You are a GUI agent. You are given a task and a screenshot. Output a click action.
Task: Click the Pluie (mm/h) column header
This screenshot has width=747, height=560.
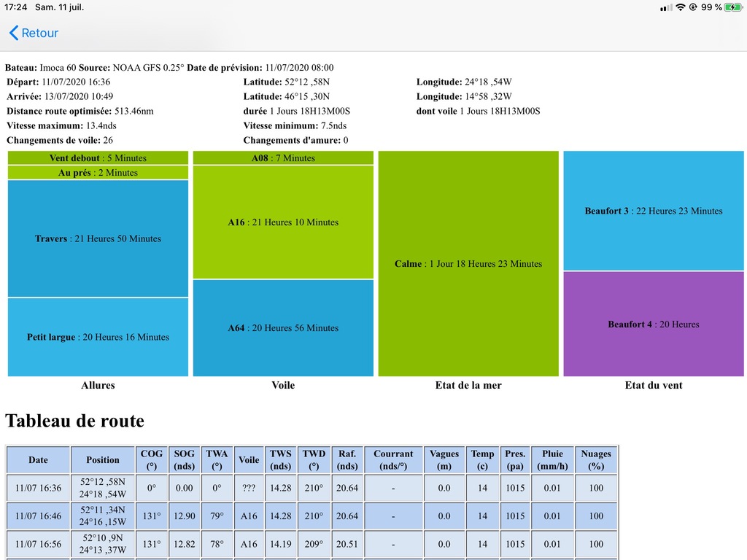coord(552,460)
